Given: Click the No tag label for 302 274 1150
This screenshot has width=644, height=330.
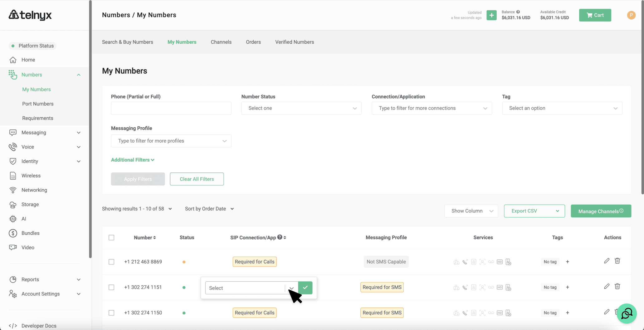Looking at the screenshot, I should coord(550,313).
